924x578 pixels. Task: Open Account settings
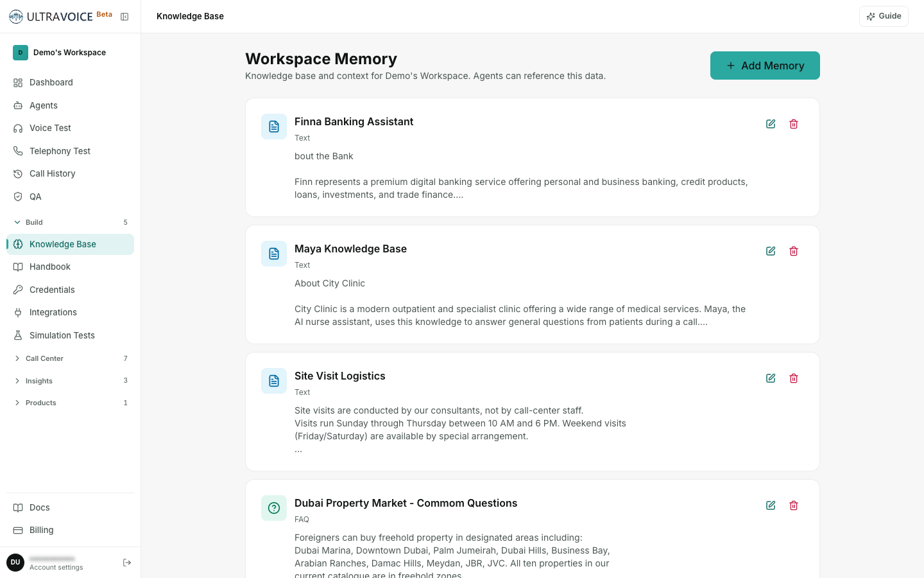[56, 567]
